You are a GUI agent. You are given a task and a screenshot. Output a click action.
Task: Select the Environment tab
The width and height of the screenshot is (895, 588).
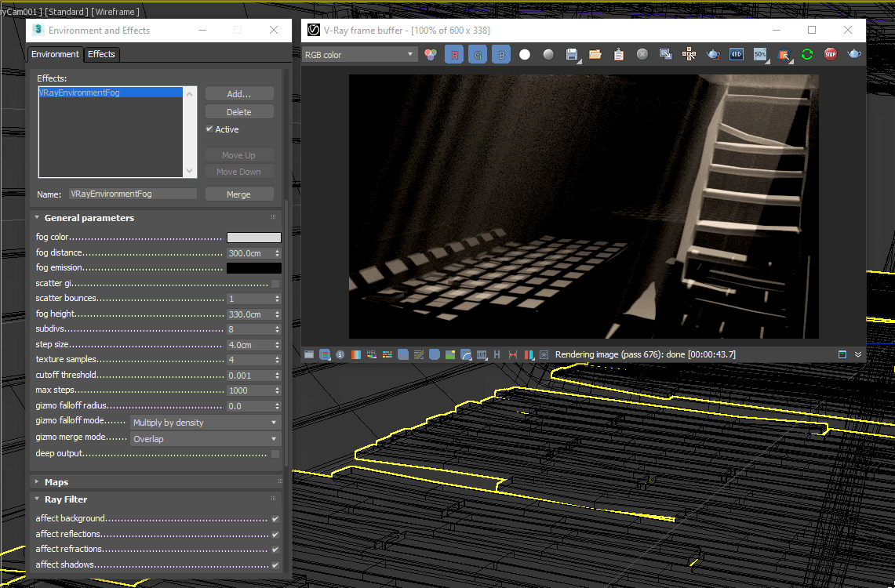pyautogui.click(x=55, y=54)
